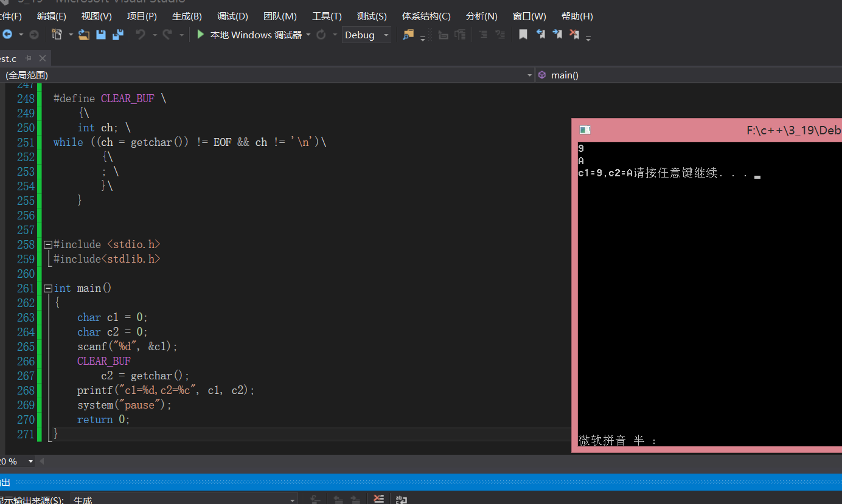Screen dimensions: 842x504
Task: Clear output with red X icon
Action: 378,499
